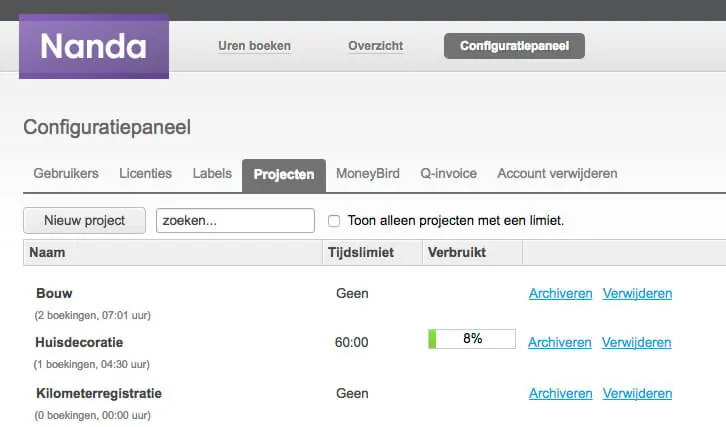Switch to the Gebruikers tab

[x=66, y=173]
